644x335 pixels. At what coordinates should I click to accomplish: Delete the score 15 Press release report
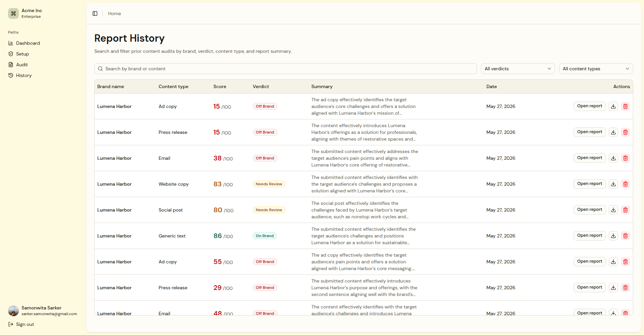point(625,132)
